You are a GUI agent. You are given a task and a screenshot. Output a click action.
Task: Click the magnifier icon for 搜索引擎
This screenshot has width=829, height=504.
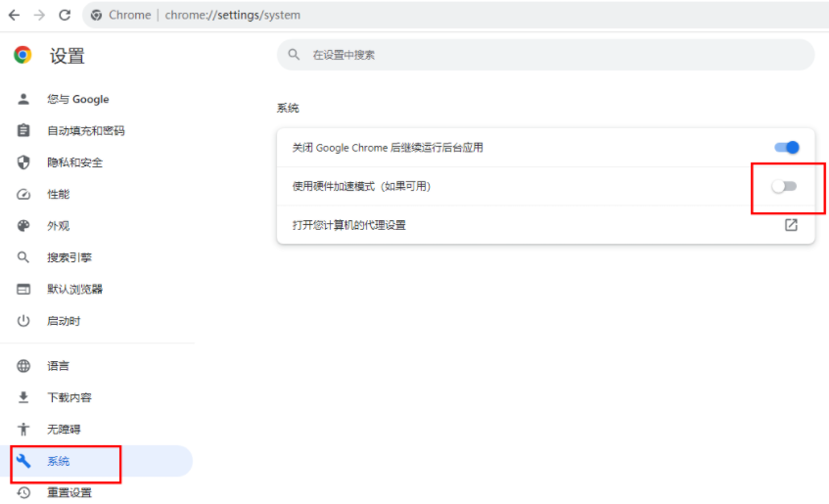(x=23, y=257)
